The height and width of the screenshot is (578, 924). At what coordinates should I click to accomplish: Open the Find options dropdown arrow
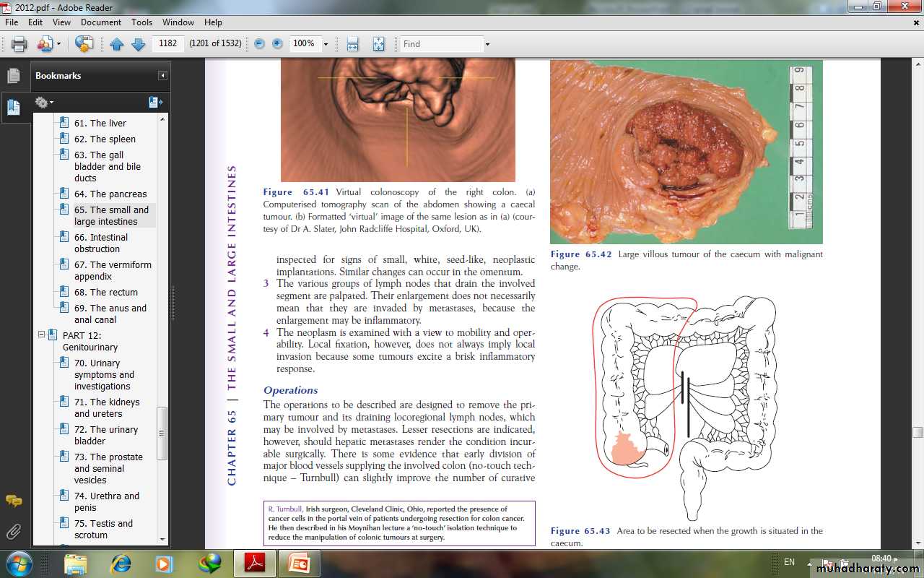[x=487, y=44]
